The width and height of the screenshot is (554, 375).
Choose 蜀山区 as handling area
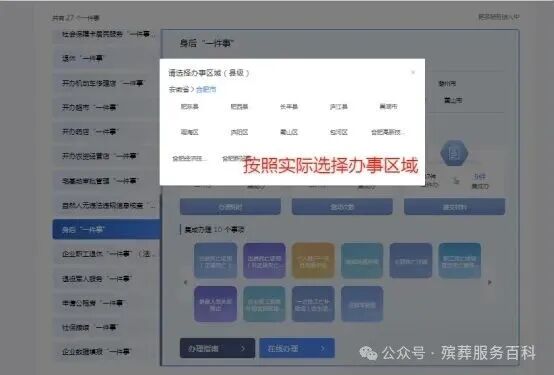click(x=289, y=132)
